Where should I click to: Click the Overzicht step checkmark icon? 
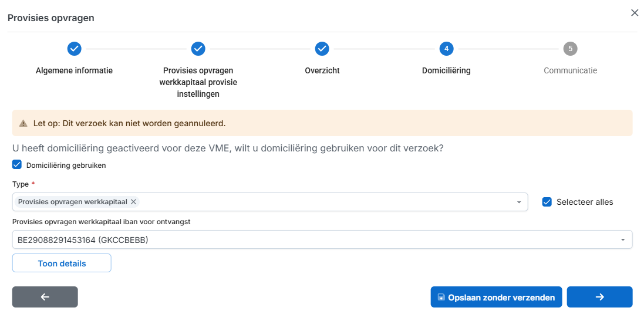point(322,49)
